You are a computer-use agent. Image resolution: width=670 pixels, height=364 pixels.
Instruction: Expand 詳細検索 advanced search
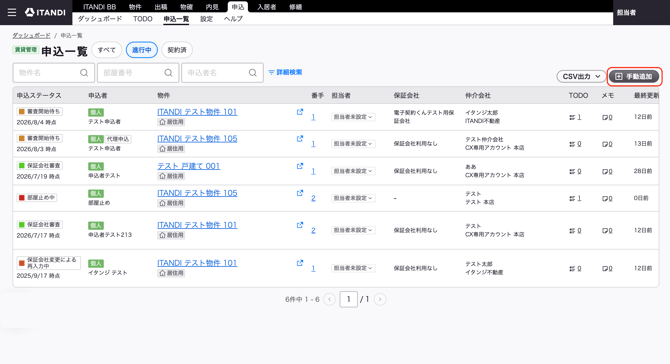(x=285, y=72)
